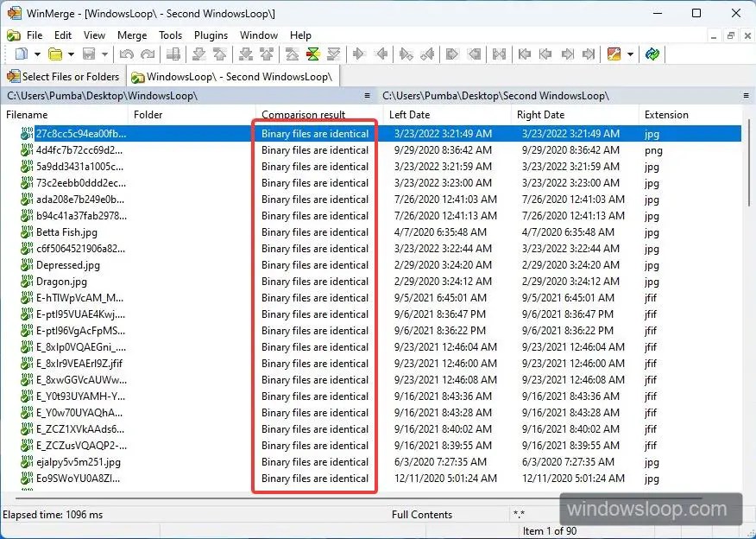Sort by Left Date column header
This screenshot has width=756, height=539.
tap(409, 115)
